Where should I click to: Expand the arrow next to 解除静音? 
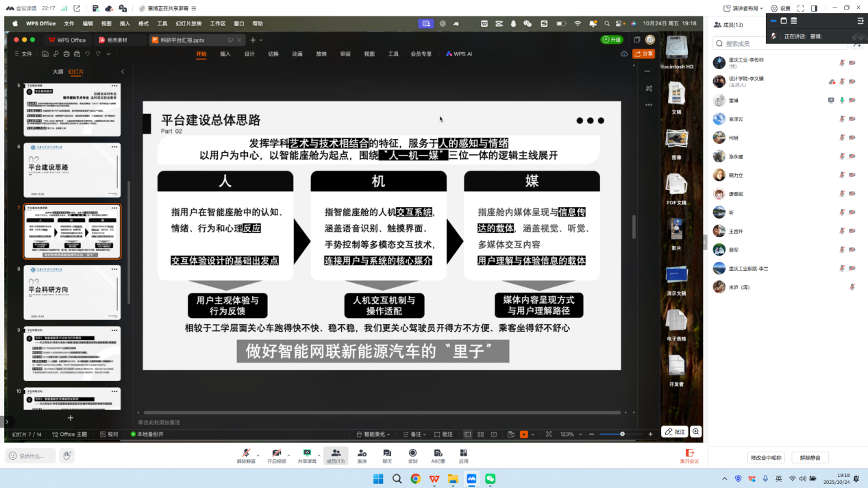[258, 454]
